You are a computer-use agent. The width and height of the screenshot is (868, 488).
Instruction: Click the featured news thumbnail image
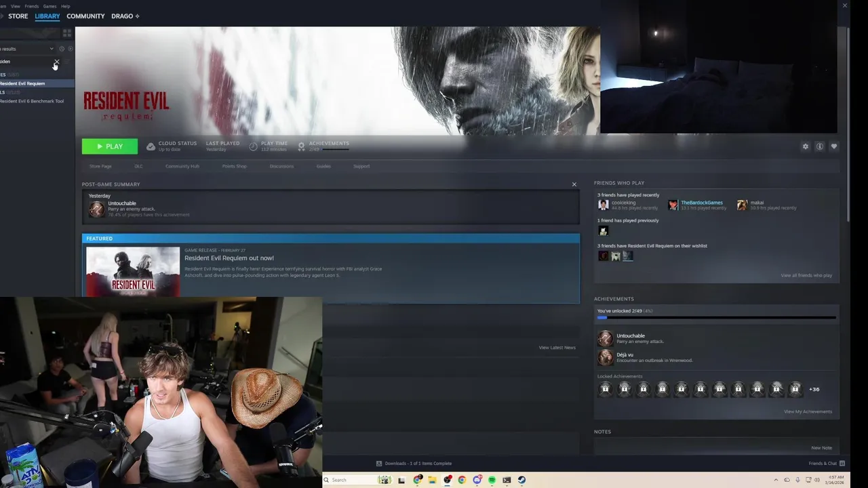click(x=133, y=271)
